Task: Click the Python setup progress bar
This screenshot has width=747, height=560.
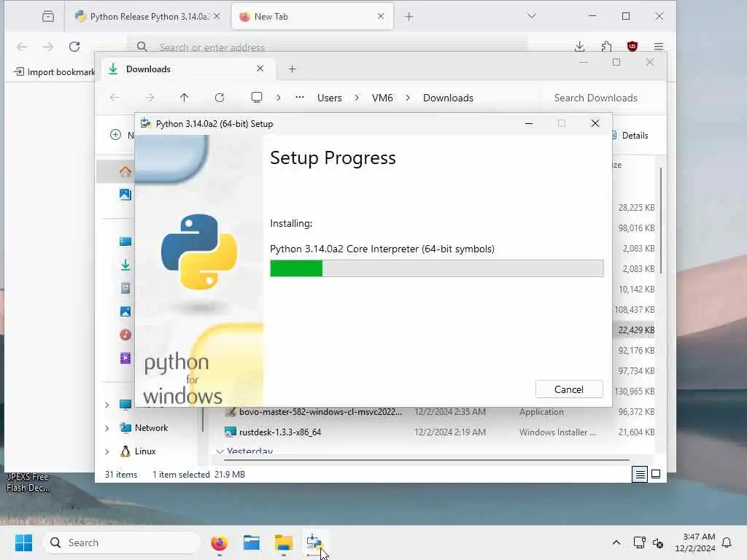Action: coord(436,268)
